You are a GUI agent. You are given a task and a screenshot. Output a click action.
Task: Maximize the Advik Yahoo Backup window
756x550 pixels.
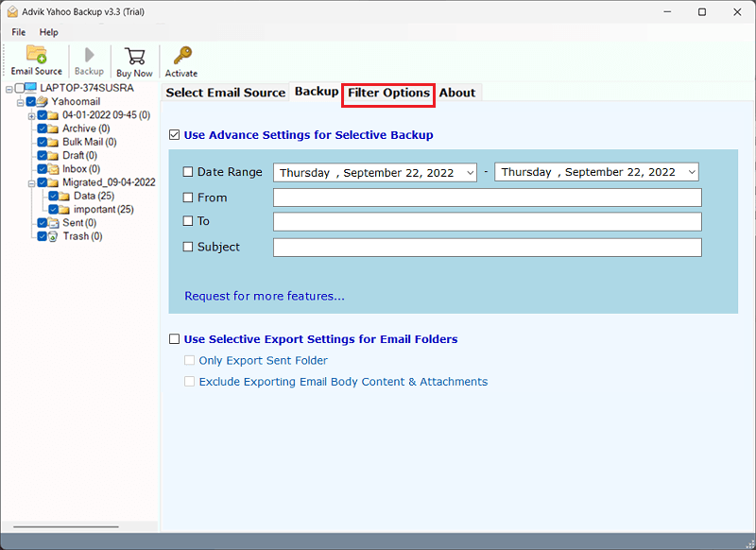point(702,12)
